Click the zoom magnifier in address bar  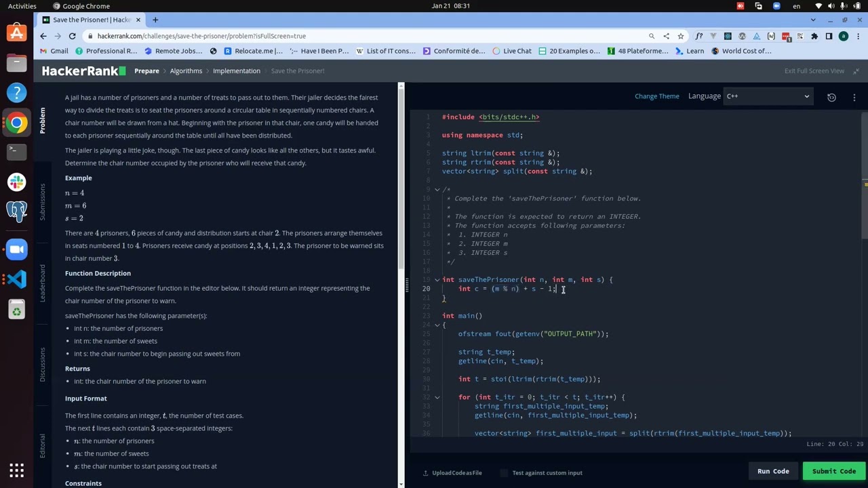point(652,36)
